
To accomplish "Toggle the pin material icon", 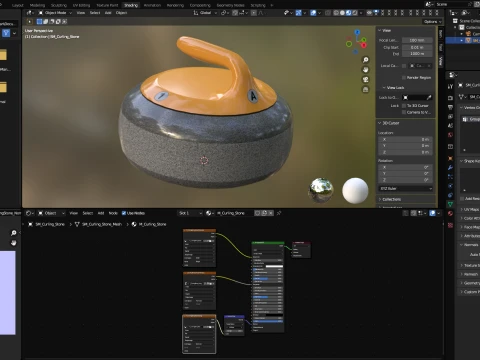I will [279, 213].
